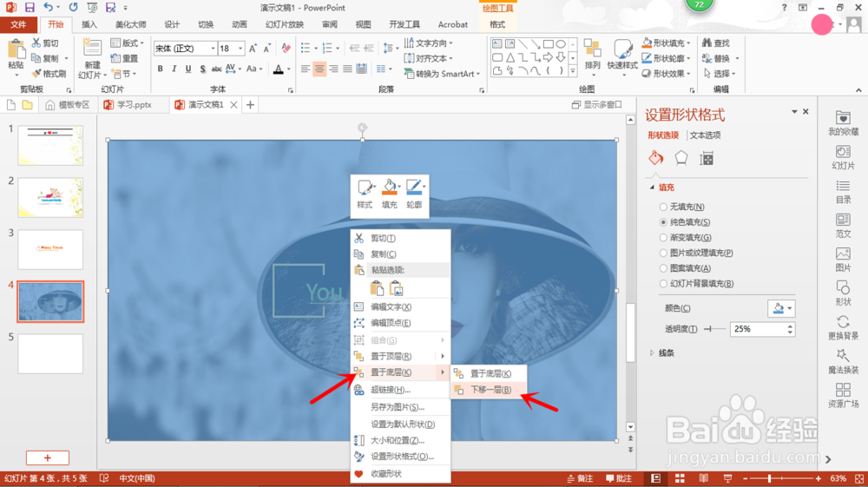The height and width of the screenshot is (487, 868).
Task: Switch to the 动画 ribbon tab
Action: (240, 24)
